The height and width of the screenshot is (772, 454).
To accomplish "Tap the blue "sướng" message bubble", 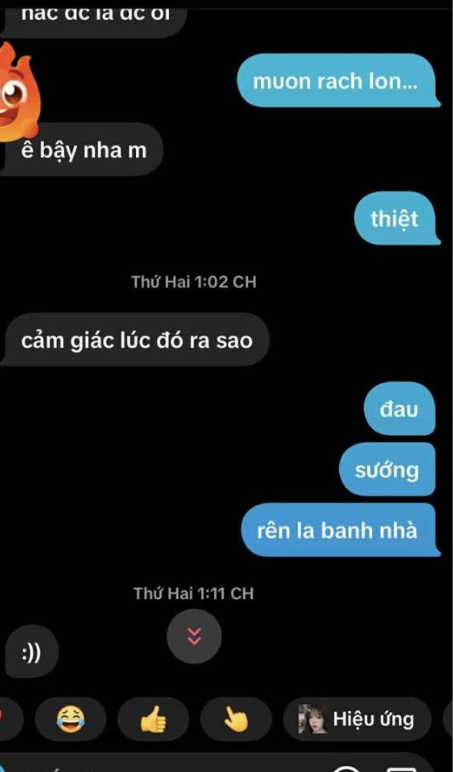I will pyautogui.click(x=388, y=469).
